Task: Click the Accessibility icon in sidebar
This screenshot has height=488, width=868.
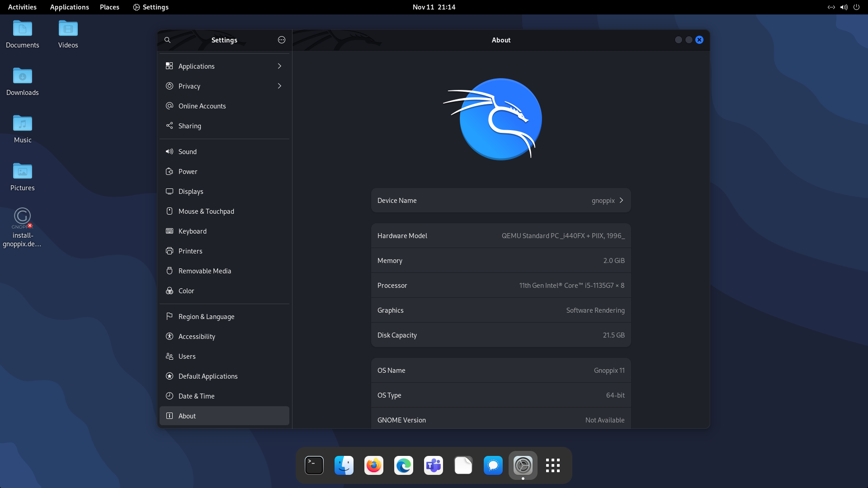Action: (170, 336)
